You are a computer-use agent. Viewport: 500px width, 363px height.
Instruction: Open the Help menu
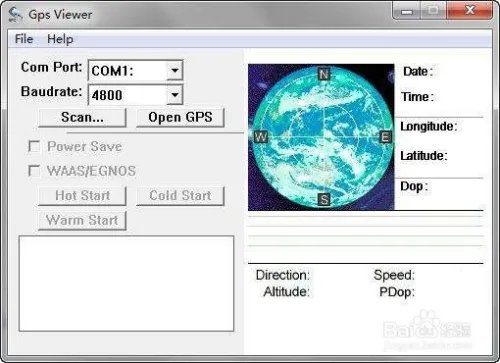tap(60, 39)
